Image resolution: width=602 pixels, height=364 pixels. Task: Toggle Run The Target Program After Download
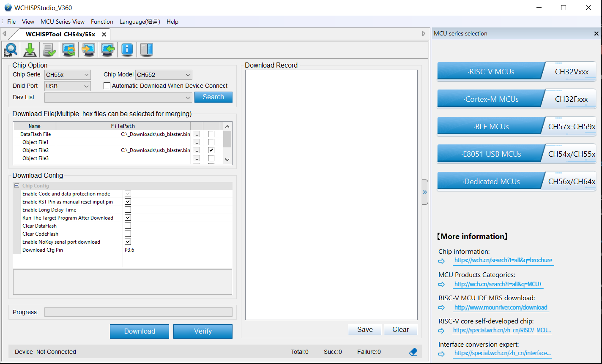(128, 218)
